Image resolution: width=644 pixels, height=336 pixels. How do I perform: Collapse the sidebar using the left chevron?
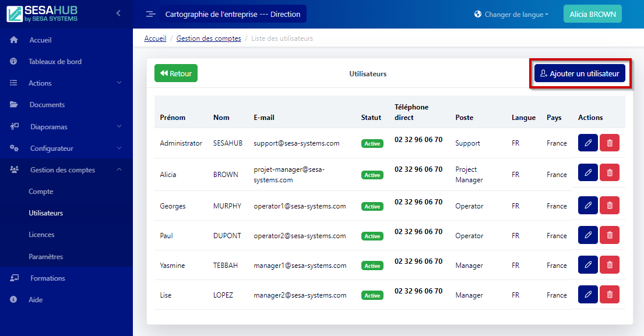pyautogui.click(x=118, y=13)
